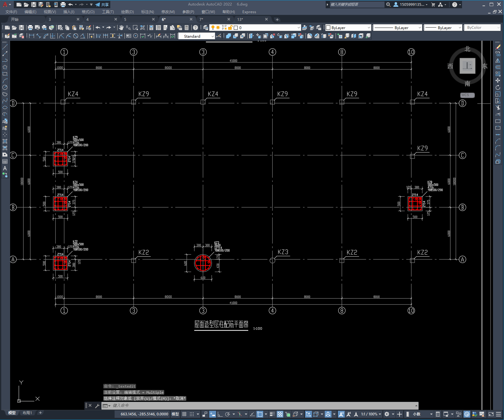Click the shopping cart Autodesk App Store icon
504x420 pixels.
coord(433,4)
